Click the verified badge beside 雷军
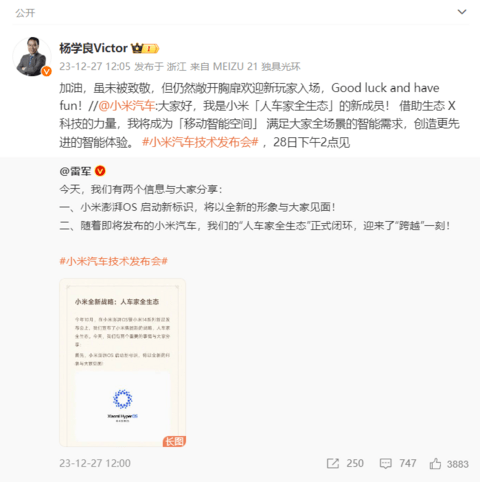 coord(100,171)
